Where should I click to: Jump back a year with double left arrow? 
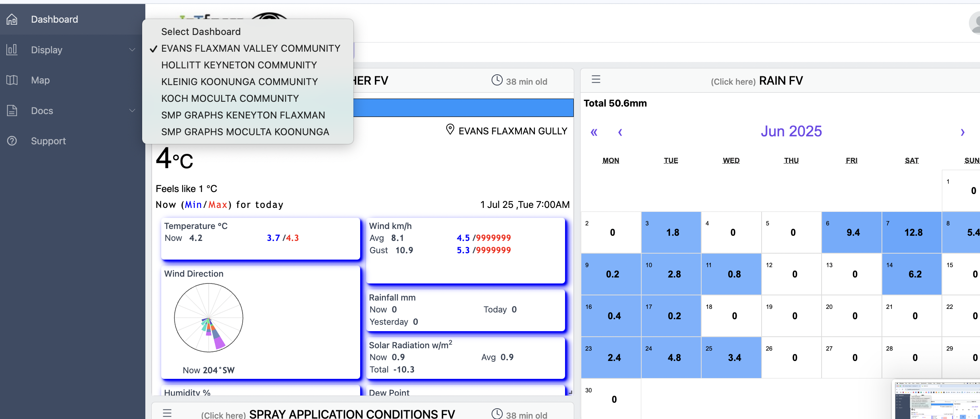tap(594, 132)
